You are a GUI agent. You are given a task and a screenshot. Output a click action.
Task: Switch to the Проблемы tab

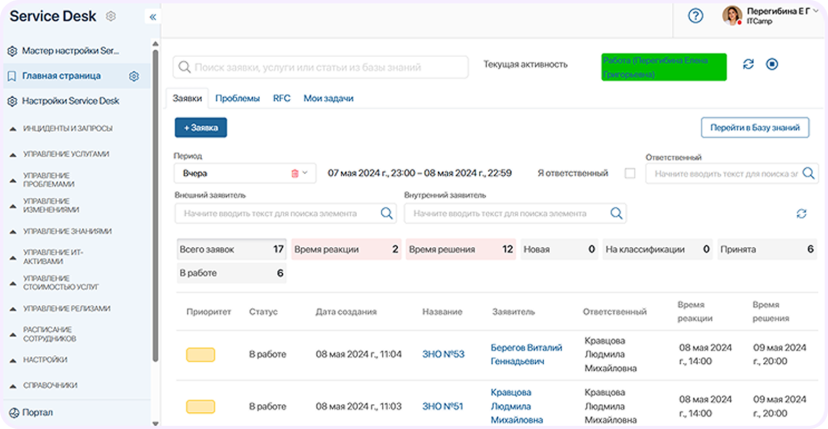238,98
